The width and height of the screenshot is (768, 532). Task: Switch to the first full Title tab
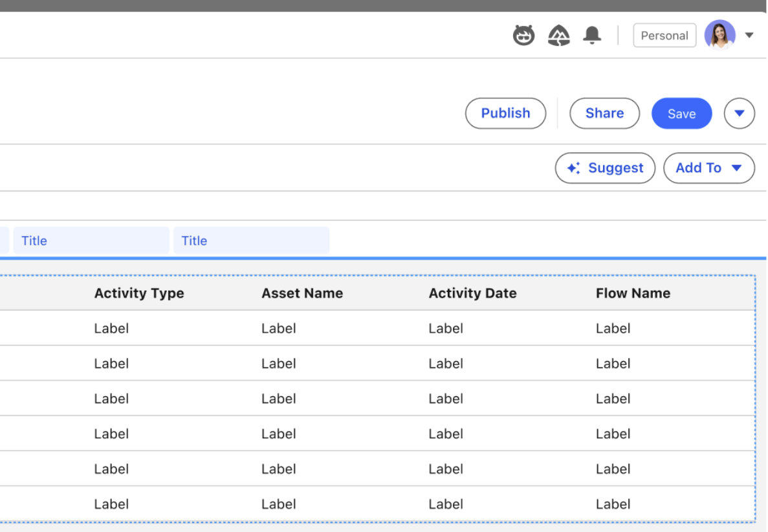(x=91, y=241)
